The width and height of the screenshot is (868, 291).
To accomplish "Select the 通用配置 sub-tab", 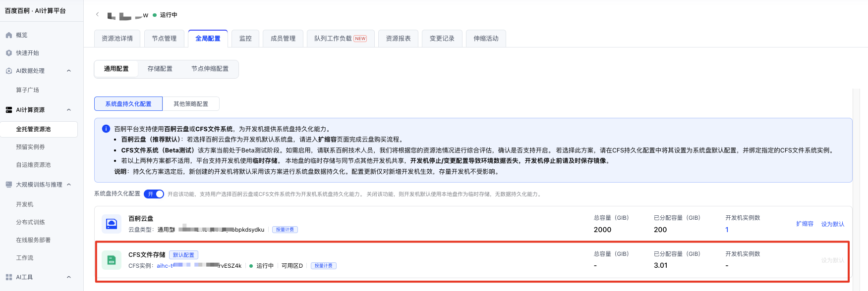I will 116,69.
